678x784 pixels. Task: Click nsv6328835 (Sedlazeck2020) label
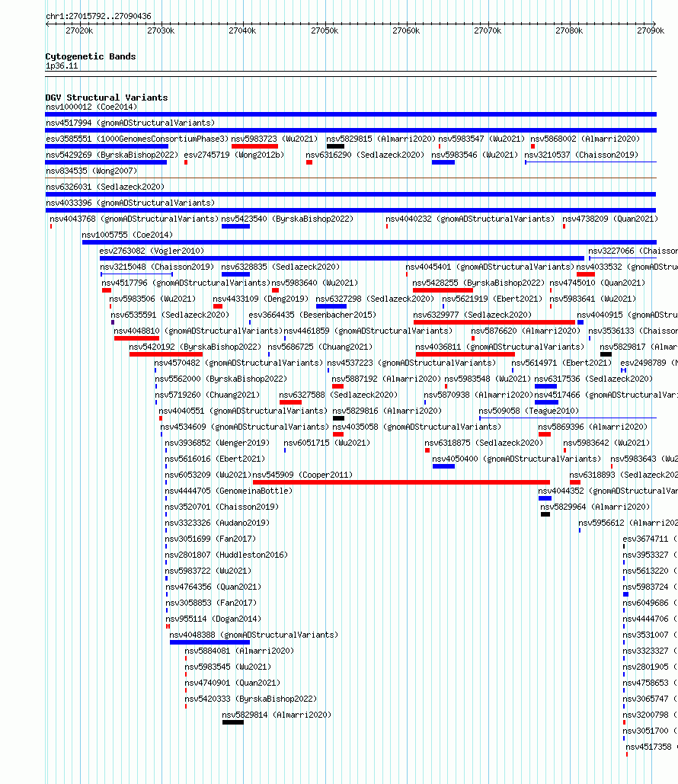tap(280, 267)
